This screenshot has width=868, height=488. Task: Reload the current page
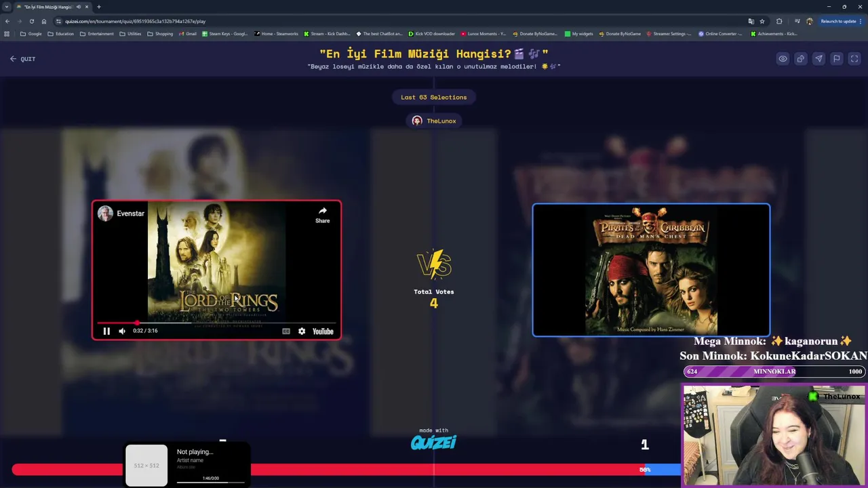click(x=32, y=21)
